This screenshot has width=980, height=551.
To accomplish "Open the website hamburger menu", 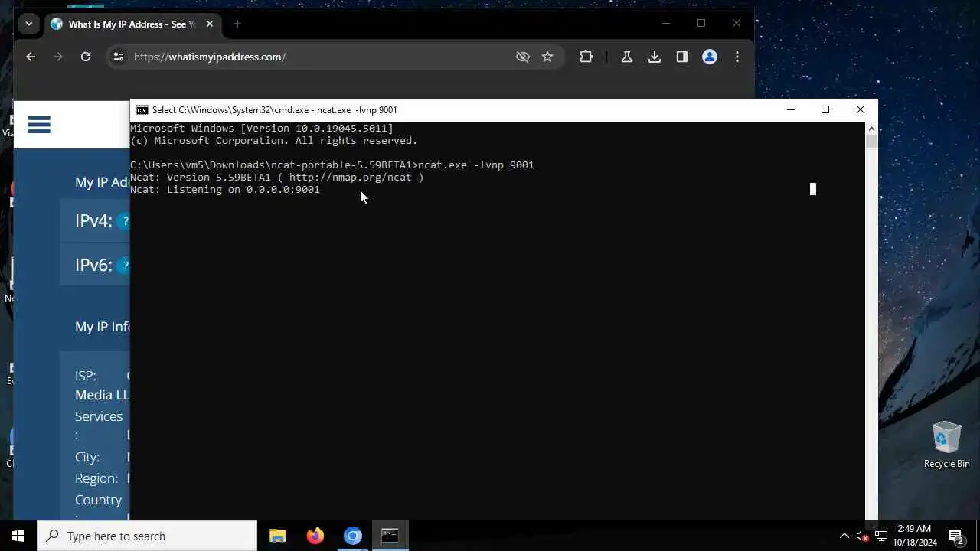I will pyautogui.click(x=39, y=125).
